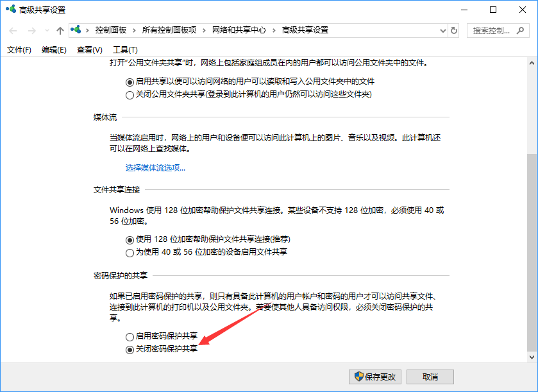Select 为使用 40 或 56 位加密 radio option
The width and height of the screenshot is (538, 392).
(x=130, y=253)
